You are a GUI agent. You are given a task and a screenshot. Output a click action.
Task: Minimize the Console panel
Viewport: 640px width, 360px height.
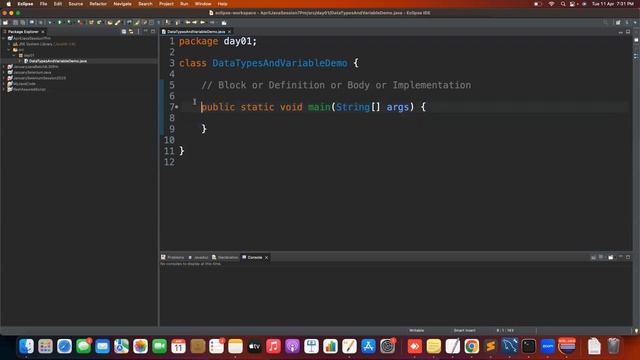click(x=621, y=257)
